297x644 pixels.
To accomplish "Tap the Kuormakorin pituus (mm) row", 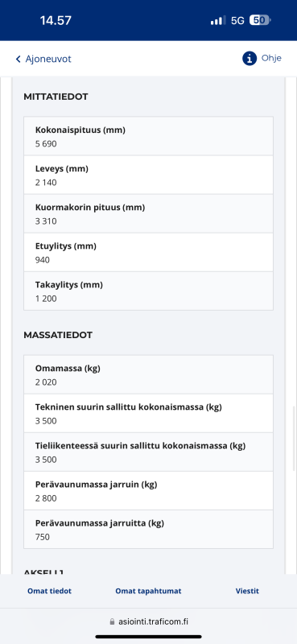I will [x=148, y=213].
